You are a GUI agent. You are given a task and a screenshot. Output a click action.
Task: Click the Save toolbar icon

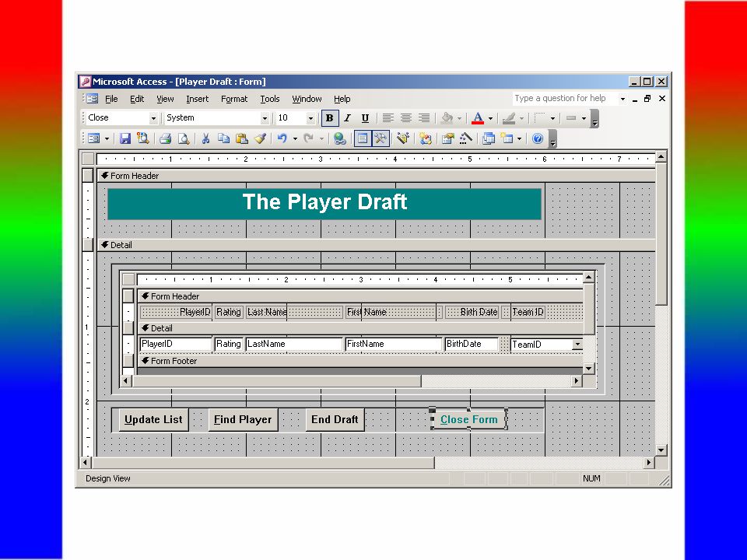click(x=124, y=138)
